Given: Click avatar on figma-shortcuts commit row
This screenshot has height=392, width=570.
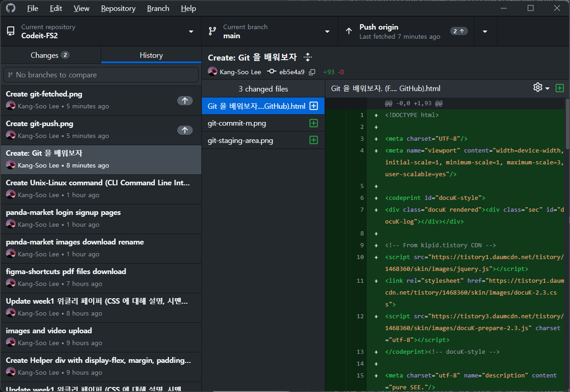Looking at the screenshot, I should 10,283.
